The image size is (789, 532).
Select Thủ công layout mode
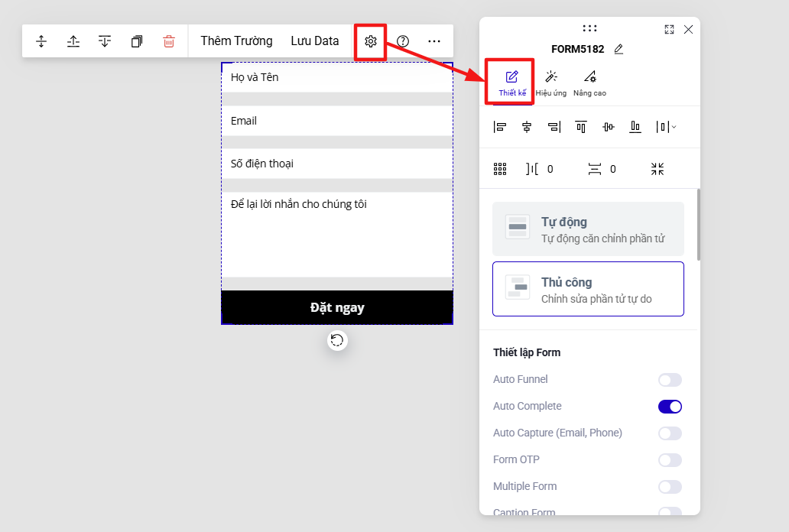588,289
